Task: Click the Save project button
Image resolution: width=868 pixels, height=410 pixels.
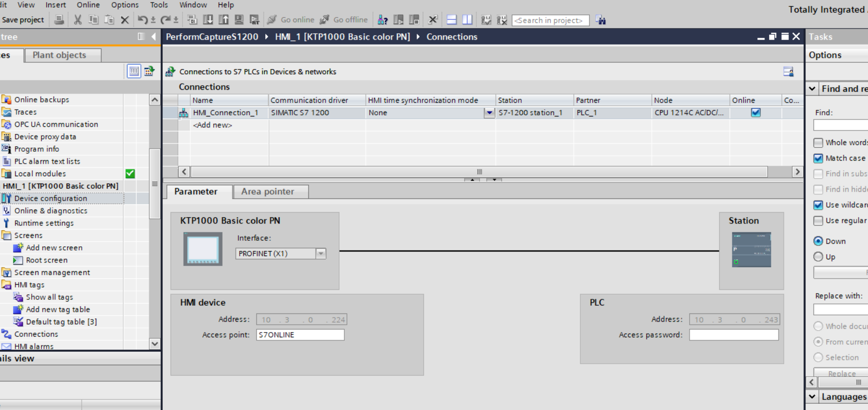Action: 23,20
